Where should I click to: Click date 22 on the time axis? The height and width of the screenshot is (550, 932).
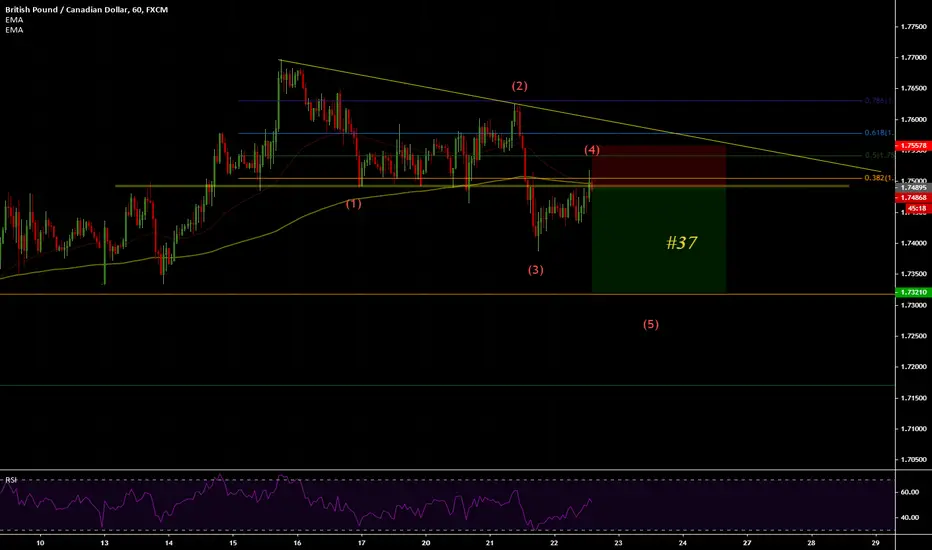tap(554, 543)
